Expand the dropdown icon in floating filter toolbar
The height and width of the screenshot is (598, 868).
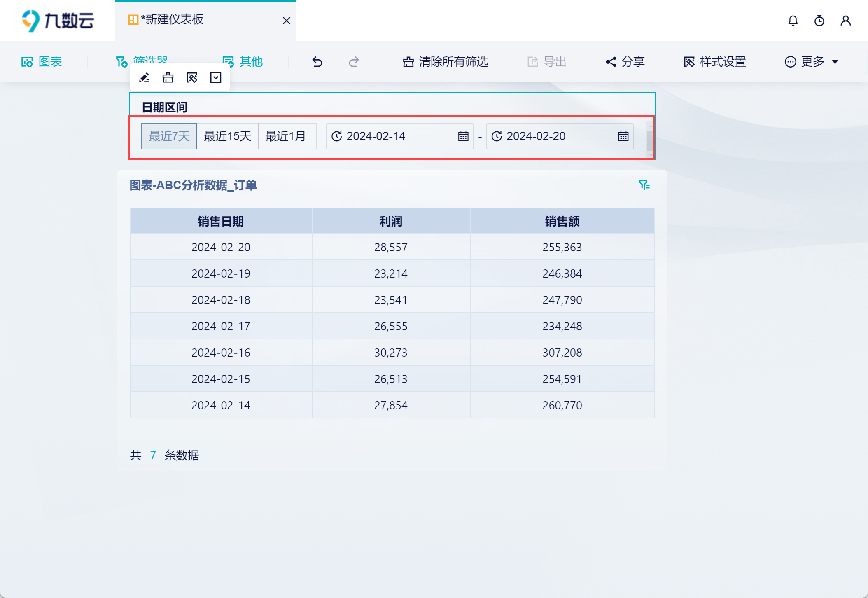point(216,77)
